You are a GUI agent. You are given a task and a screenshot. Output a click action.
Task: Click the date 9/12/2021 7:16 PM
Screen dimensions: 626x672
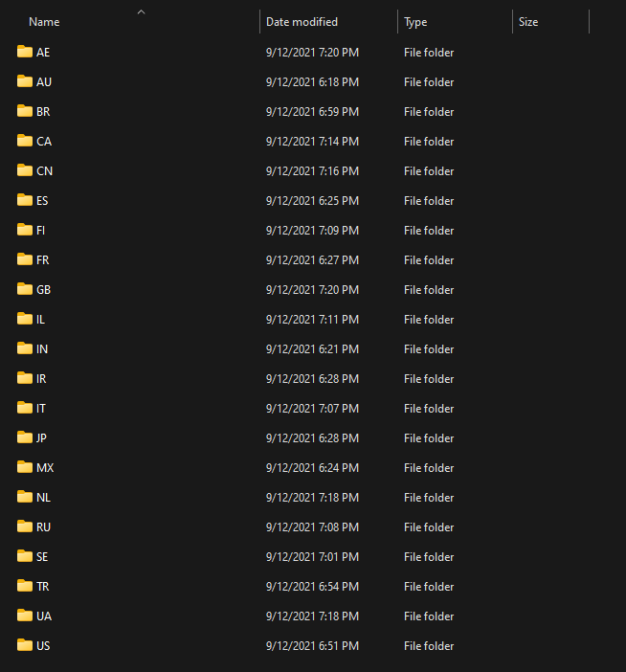pyautogui.click(x=312, y=171)
